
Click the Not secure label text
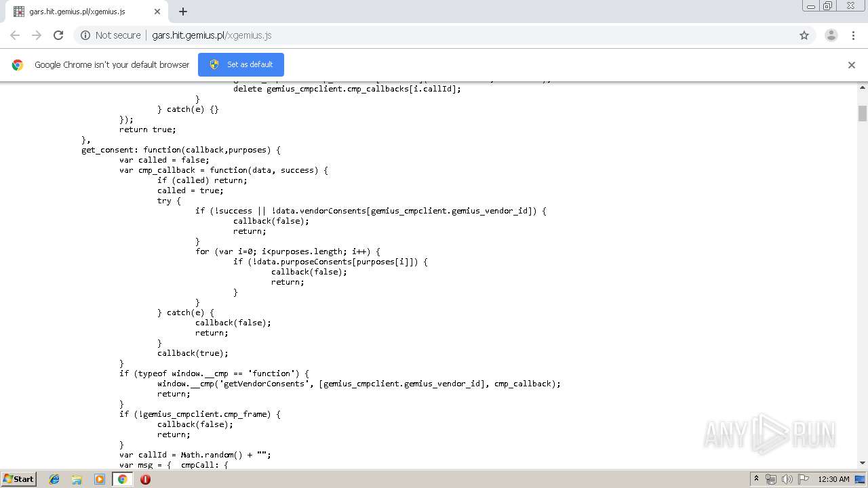point(118,35)
